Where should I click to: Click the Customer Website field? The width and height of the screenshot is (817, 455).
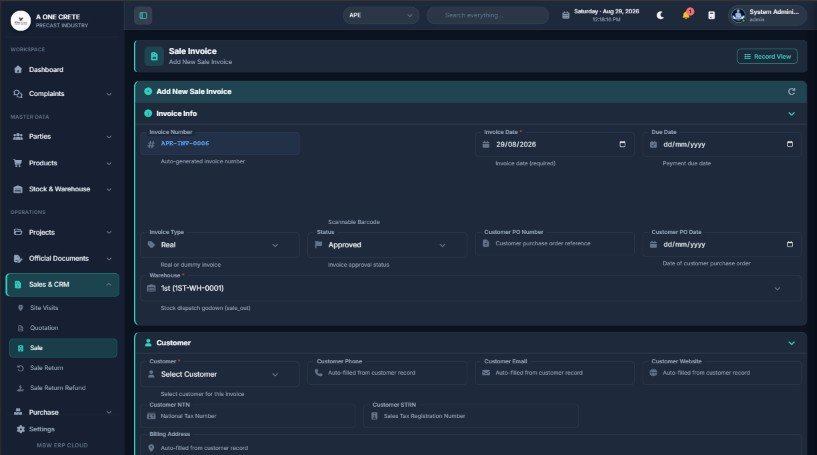pos(722,373)
